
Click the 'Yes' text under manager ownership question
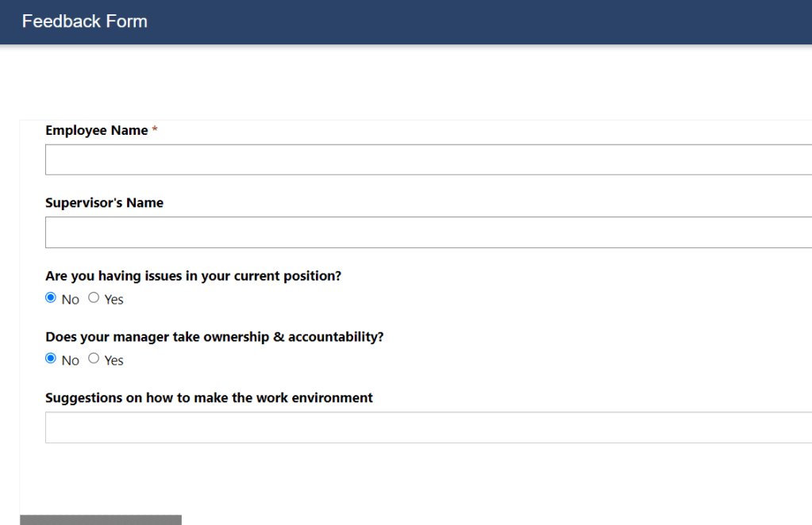[114, 360]
